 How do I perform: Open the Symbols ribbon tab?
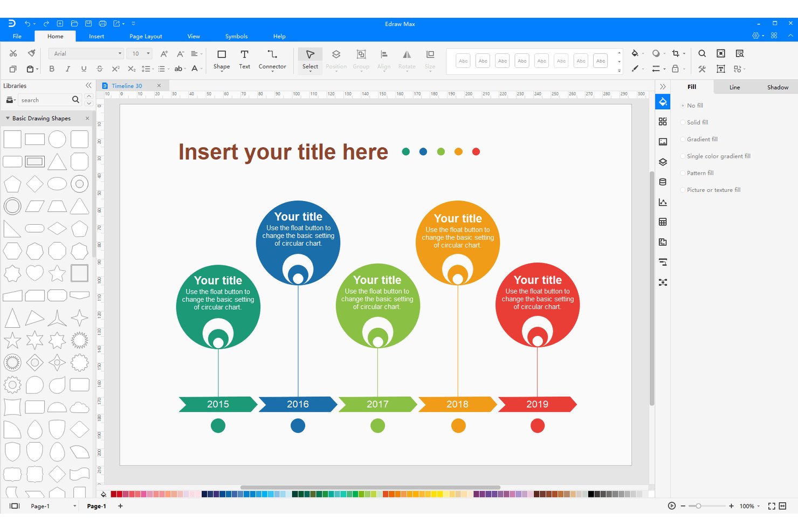236,36
